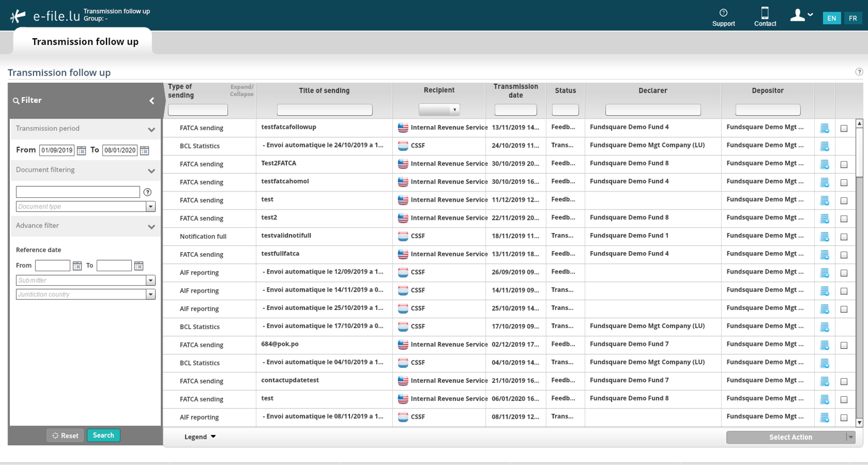
Task: Collapse the Transmission period section
Action: click(x=151, y=130)
